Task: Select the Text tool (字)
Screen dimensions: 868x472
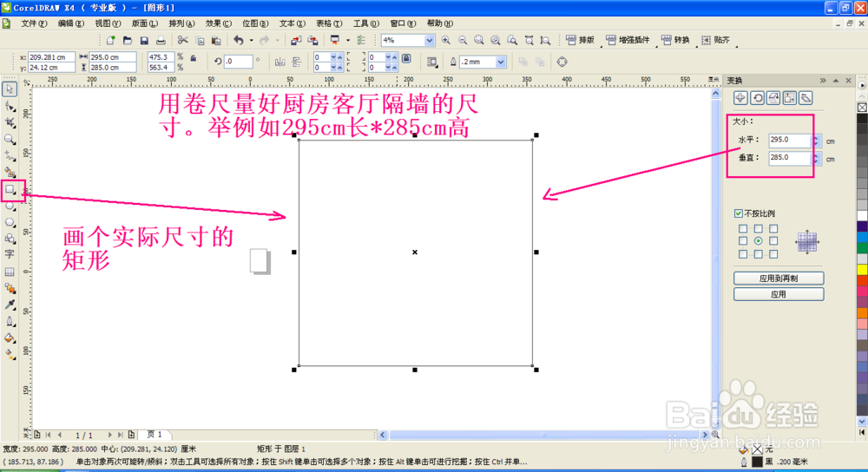Action: [10, 254]
